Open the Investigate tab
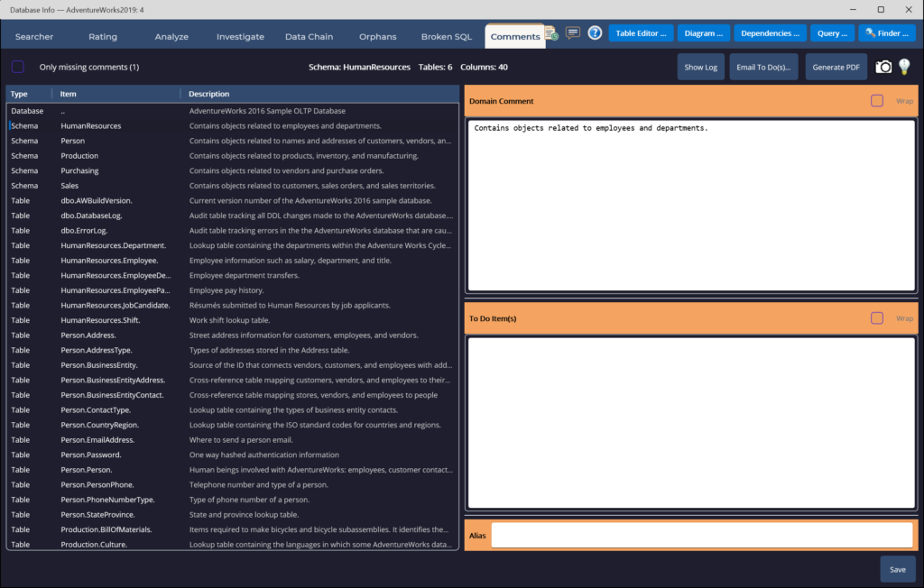Viewport: 924px width, 588px height. [x=240, y=37]
